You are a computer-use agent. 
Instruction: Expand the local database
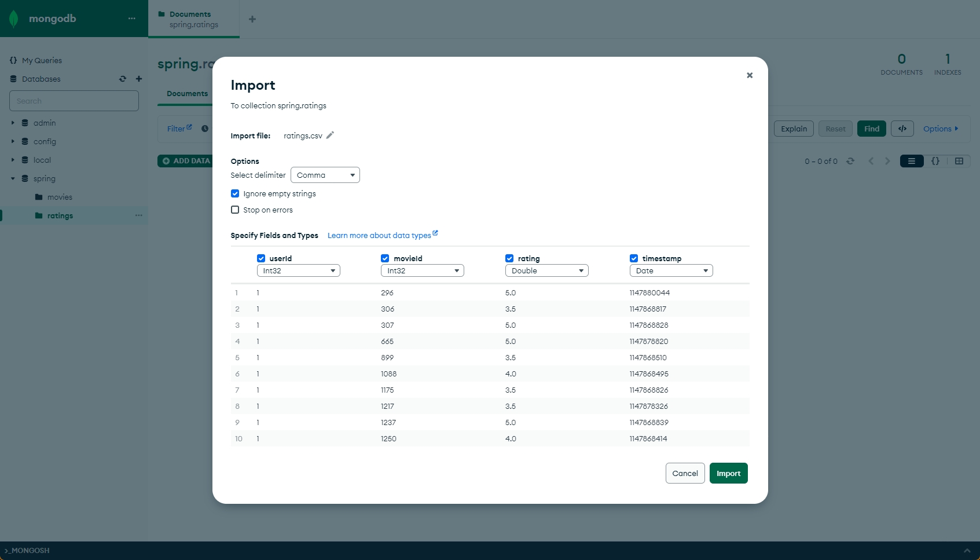point(13,160)
